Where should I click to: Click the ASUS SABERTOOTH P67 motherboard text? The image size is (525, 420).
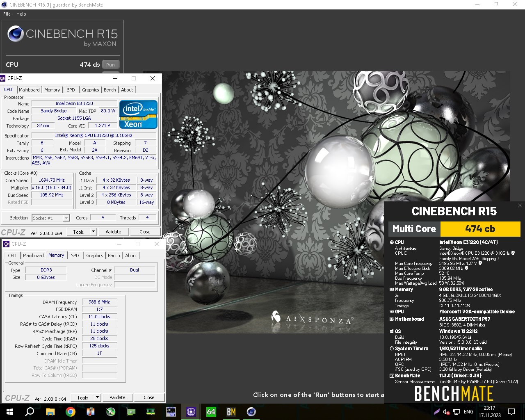coord(465,319)
